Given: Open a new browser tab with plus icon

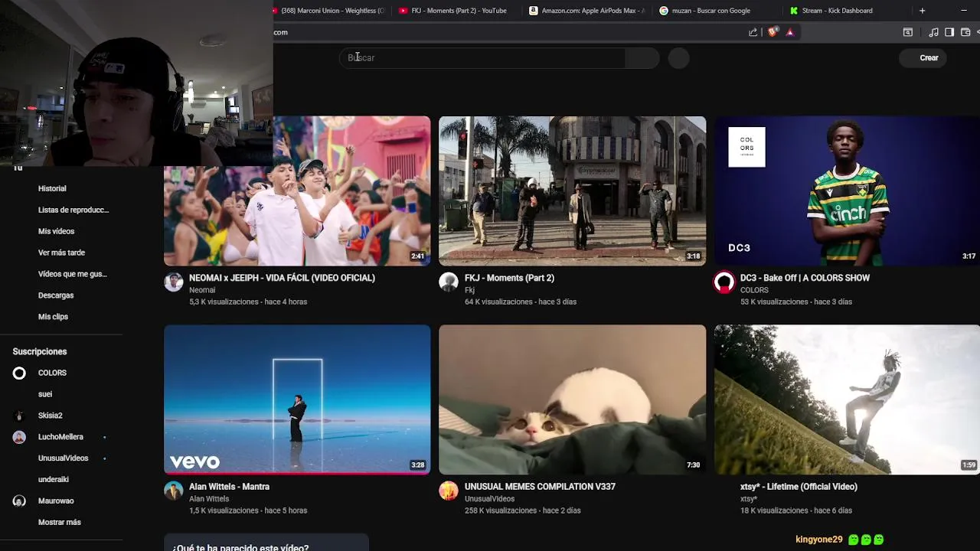Looking at the screenshot, I should pos(922,11).
